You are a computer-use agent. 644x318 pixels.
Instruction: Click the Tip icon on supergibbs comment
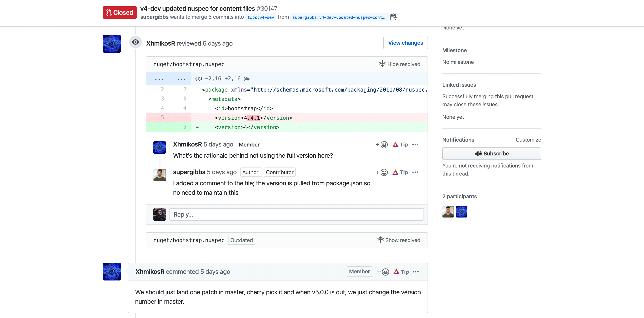click(395, 172)
